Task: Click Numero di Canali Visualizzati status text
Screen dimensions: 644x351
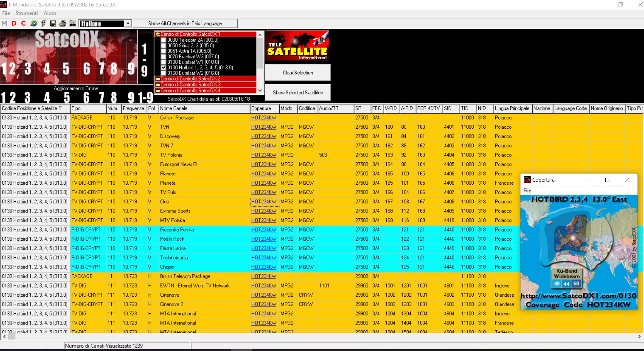Action: [x=104, y=346]
